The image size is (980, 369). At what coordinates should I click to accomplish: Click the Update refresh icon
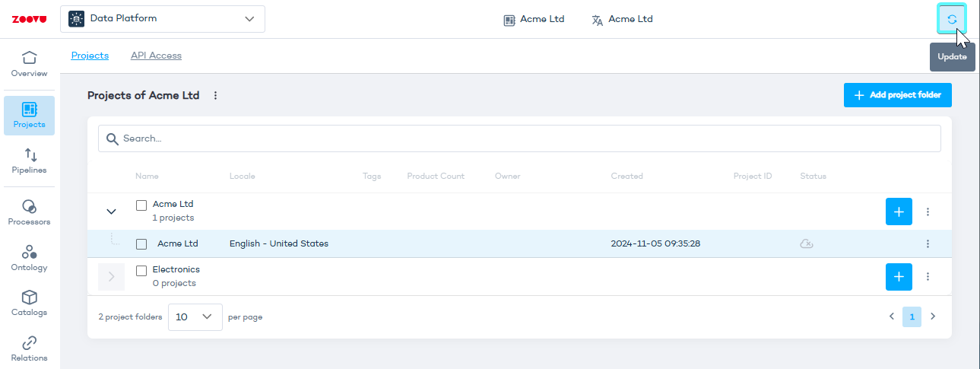[952, 19]
